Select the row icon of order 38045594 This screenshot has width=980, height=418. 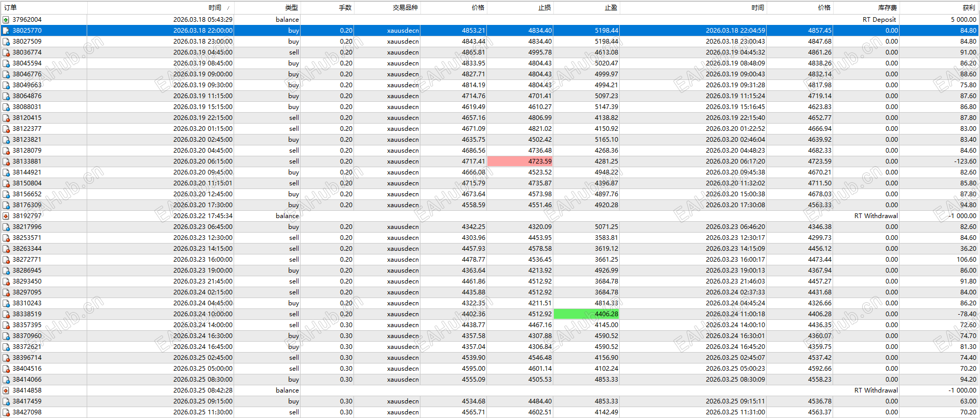(6, 63)
